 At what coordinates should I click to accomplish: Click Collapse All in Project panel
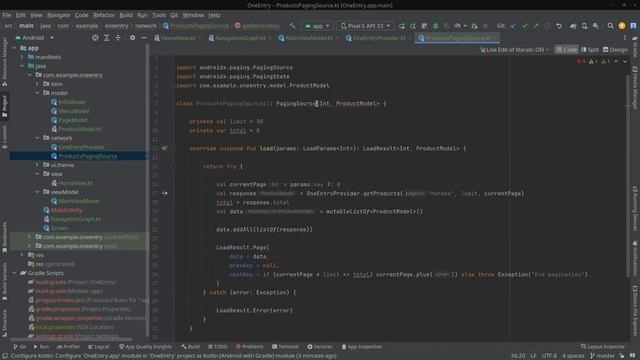coord(118,38)
